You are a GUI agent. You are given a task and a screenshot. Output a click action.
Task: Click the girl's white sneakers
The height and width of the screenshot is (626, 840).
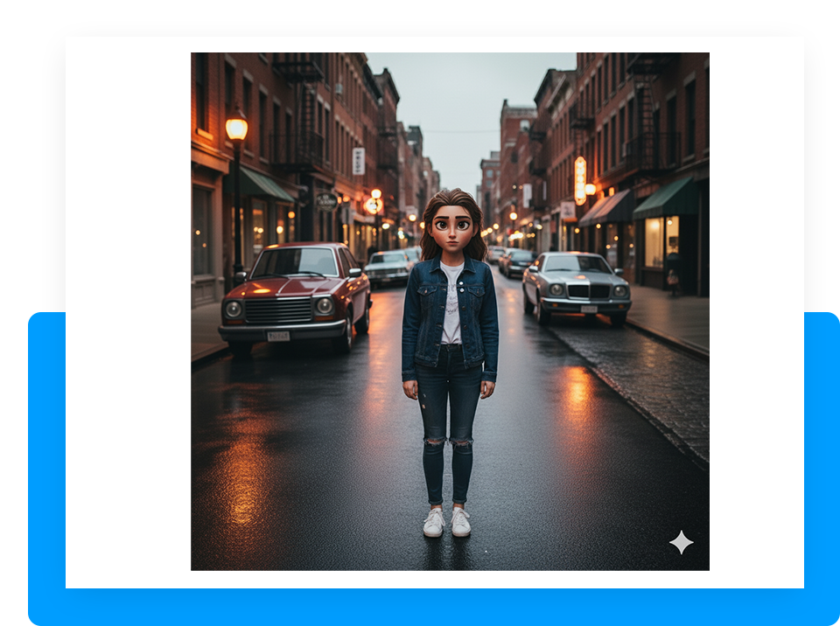[447, 522]
